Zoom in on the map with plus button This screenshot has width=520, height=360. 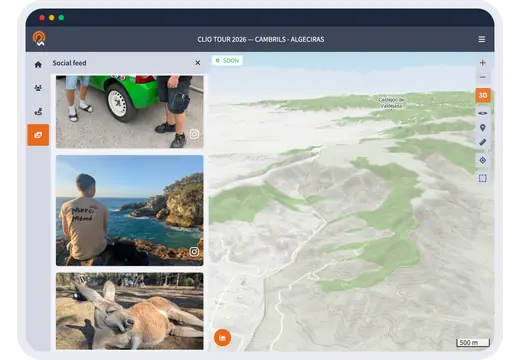(x=483, y=63)
